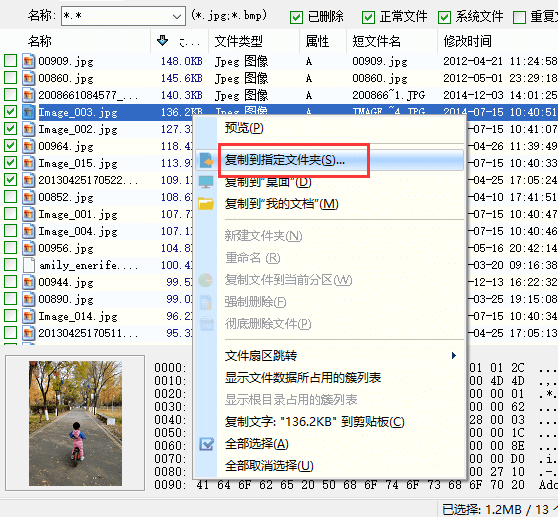The height and width of the screenshot is (517, 558).
Task: Click the blank file icon for amily_enerife
Action: 28,265
